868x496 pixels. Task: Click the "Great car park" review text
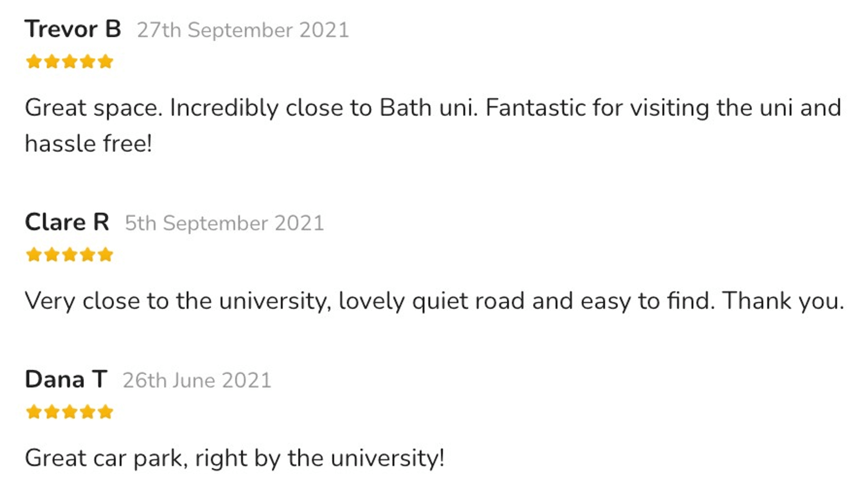(235, 458)
